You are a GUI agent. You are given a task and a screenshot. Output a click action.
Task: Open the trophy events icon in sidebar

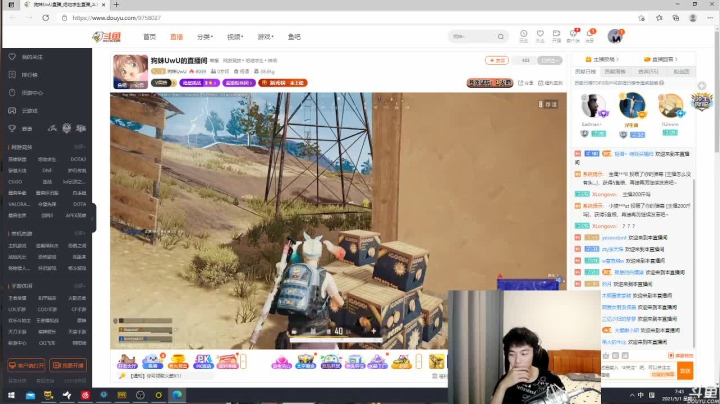click(12, 129)
